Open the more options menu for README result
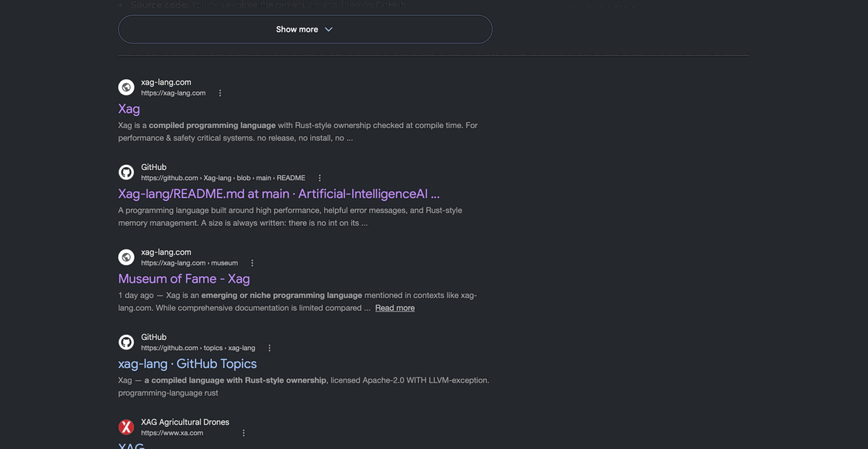This screenshot has width=868, height=449. pyautogui.click(x=320, y=178)
